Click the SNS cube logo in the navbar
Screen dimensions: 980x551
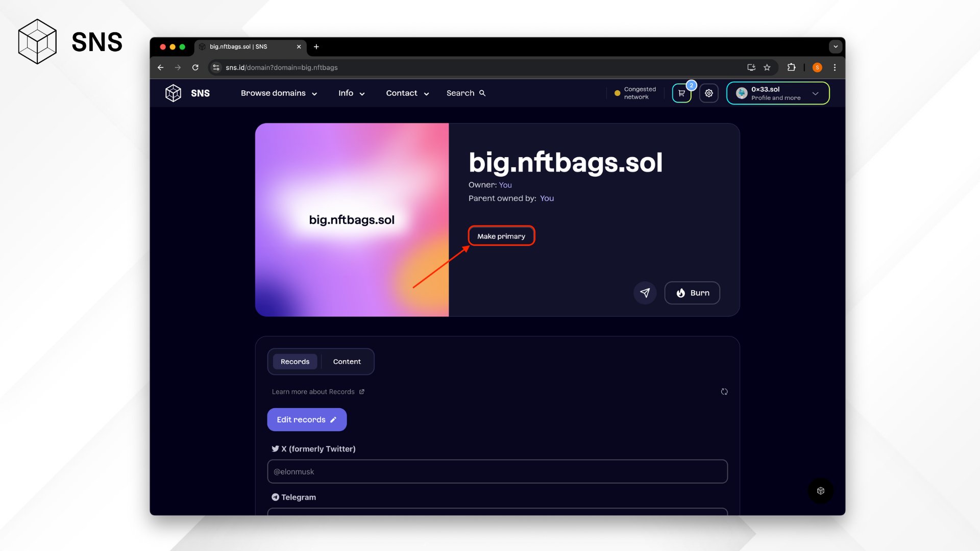pyautogui.click(x=174, y=93)
